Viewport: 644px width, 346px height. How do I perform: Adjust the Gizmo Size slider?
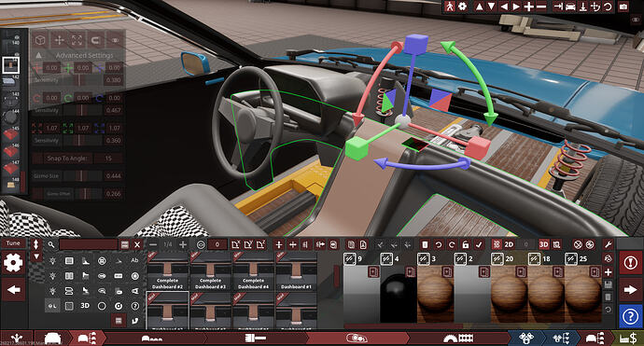pos(82,175)
